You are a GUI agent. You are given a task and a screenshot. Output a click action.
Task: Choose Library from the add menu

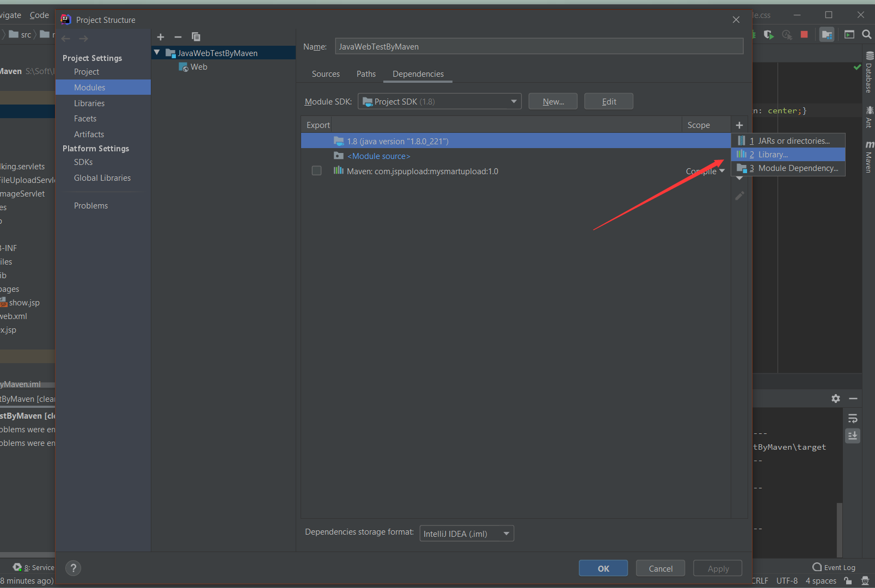tap(788, 155)
